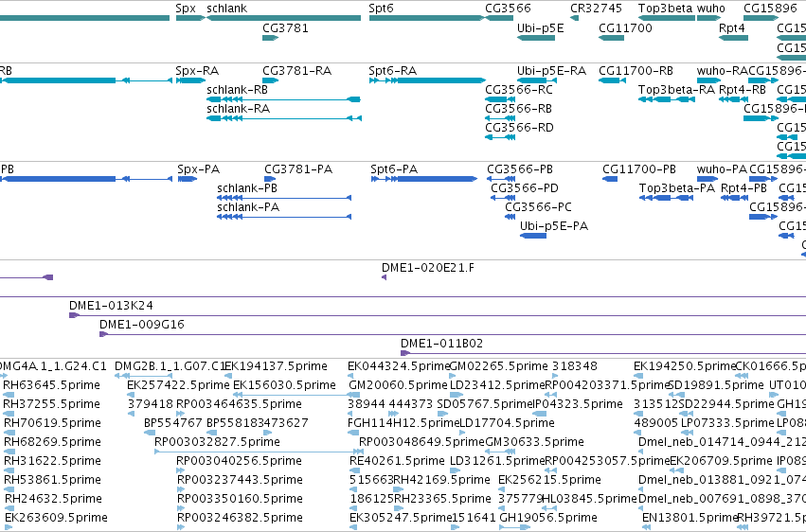The width and height of the screenshot is (806, 532).
Task: Select the Rpt4-PB protein feature
Action: [x=735, y=198]
